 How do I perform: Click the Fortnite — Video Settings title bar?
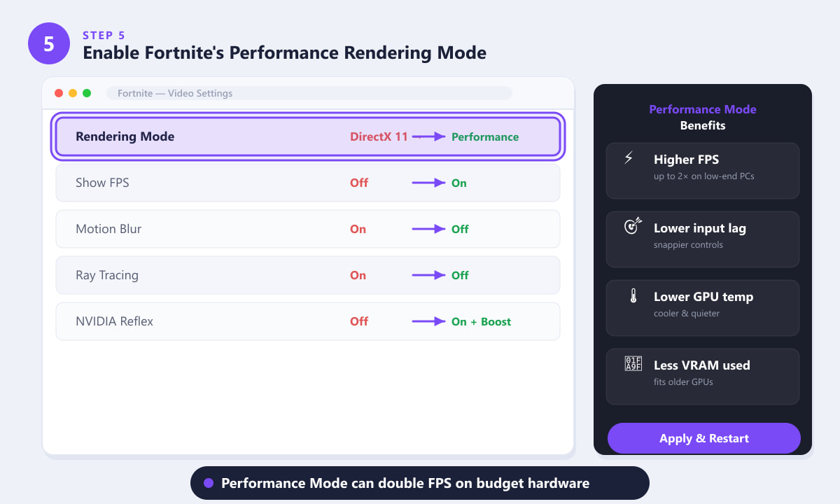tap(309, 93)
